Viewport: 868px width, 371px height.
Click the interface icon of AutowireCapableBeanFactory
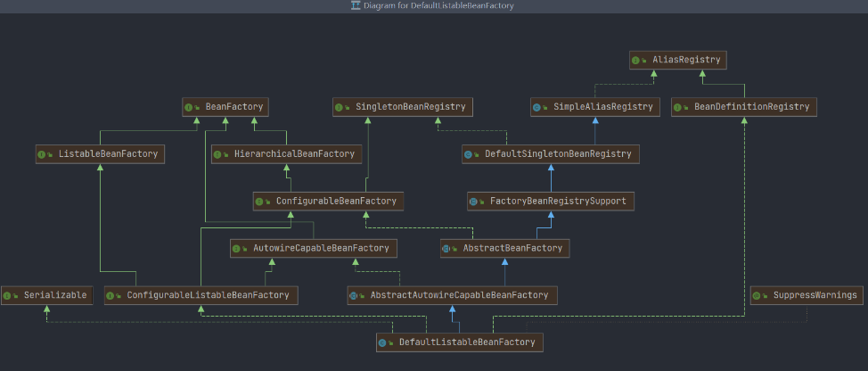(x=236, y=249)
